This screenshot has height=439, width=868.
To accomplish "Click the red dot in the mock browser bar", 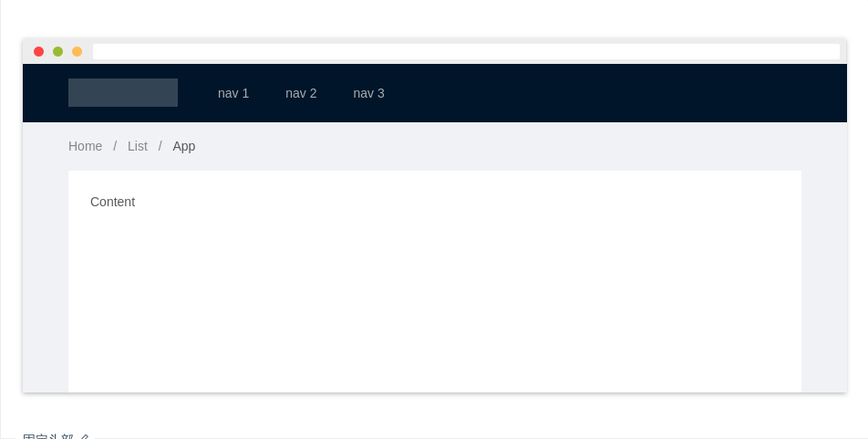I will pyautogui.click(x=38, y=51).
